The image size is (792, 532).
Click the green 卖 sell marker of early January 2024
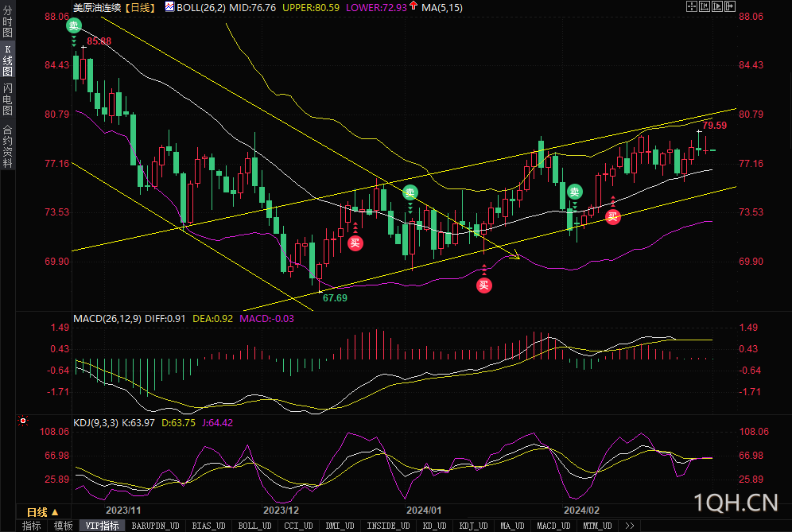tap(410, 192)
